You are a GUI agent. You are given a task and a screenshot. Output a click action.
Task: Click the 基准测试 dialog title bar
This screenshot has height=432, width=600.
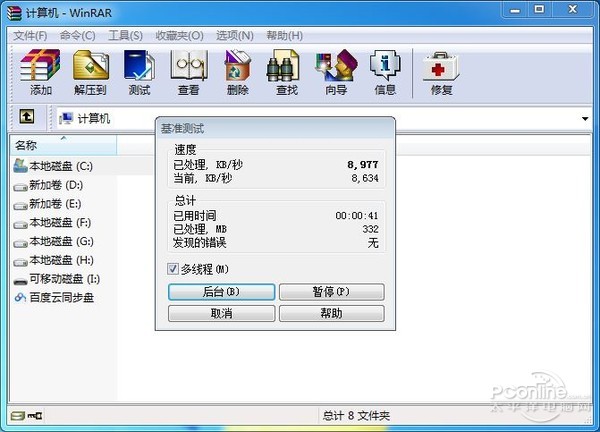275,128
